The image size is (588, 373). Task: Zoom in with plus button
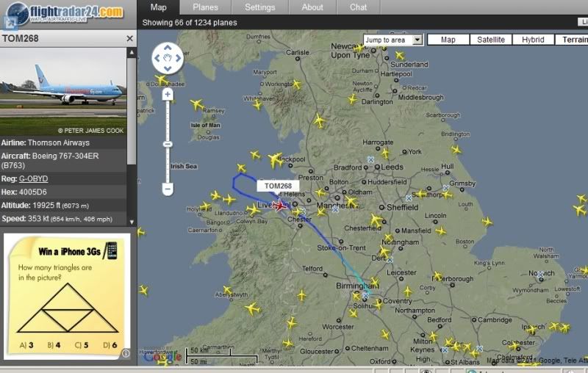click(168, 94)
